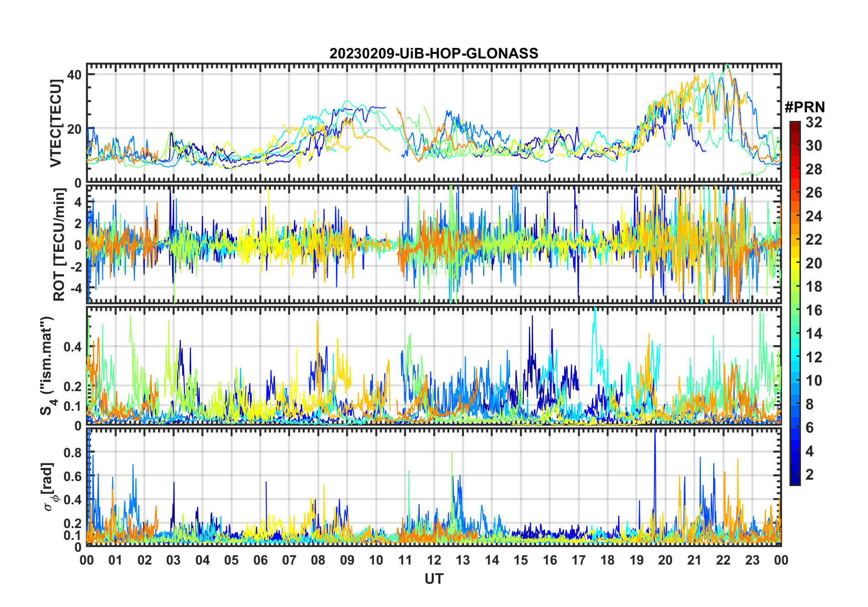Click the 20 tick on the VTEC axis

pos(74,129)
